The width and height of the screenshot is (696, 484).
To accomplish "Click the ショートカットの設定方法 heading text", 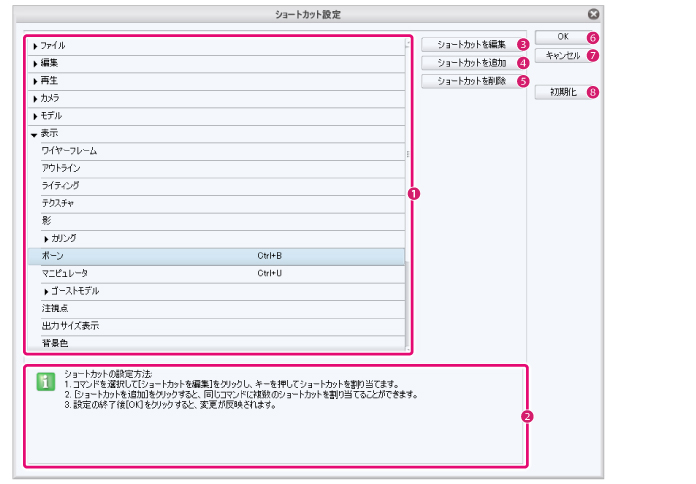I will (x=108, y=374).
